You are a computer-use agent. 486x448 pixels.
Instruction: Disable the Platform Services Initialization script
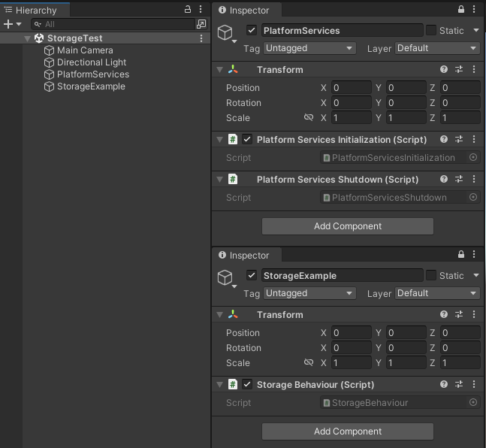point(247,139)
